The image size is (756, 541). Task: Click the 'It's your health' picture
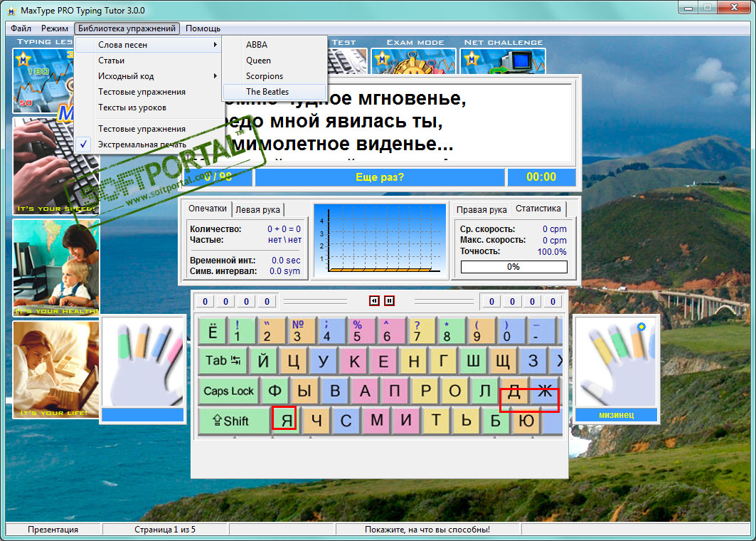56,268
